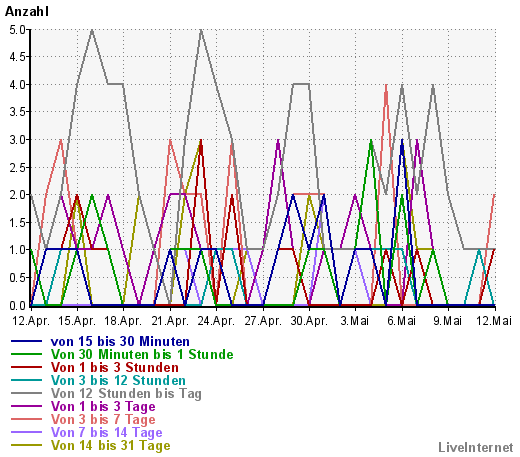Click the '24.Apr.' x-axis date label
This screenshot has width=520, height=457.
click(x=216, y=321)
